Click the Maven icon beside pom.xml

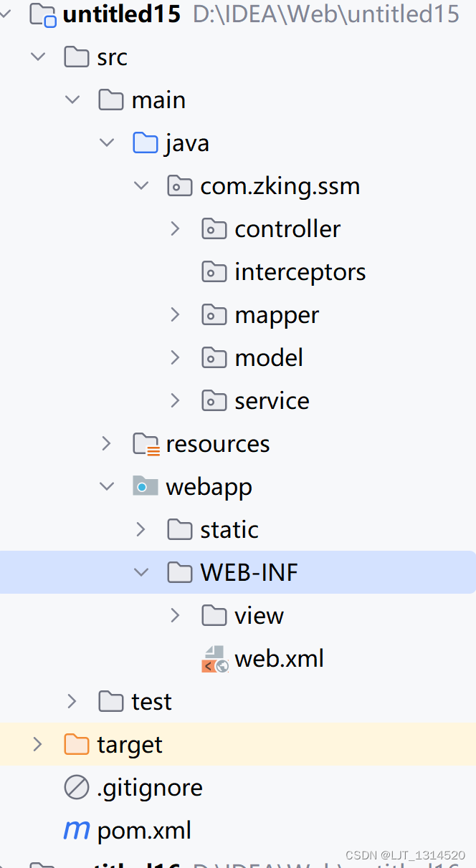pyautogui.click(x=76, y=829)
